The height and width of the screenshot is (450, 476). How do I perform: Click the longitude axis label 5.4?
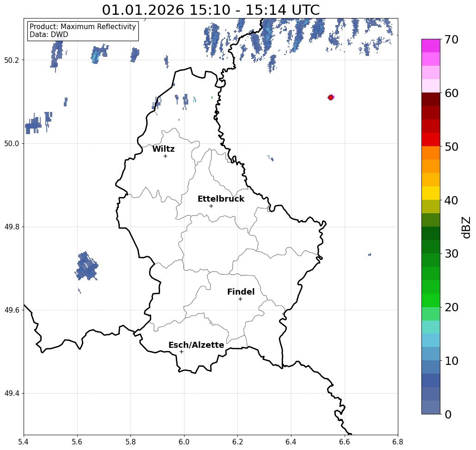click(24, 442)
